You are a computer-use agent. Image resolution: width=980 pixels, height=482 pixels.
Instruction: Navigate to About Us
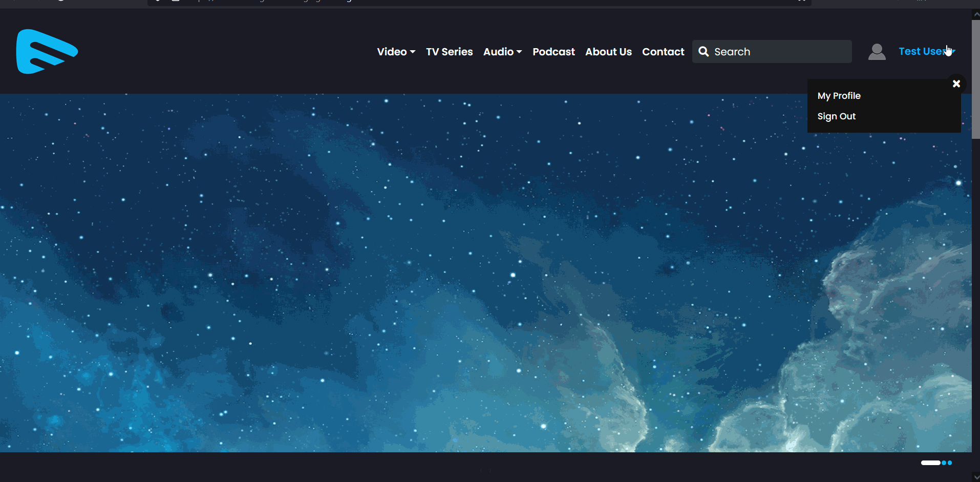608,52
